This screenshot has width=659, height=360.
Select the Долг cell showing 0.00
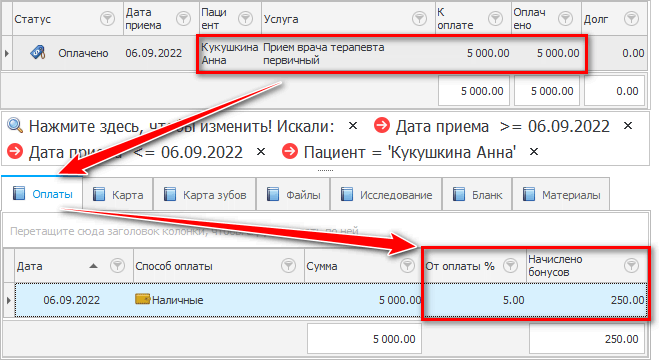pos(614,53)
